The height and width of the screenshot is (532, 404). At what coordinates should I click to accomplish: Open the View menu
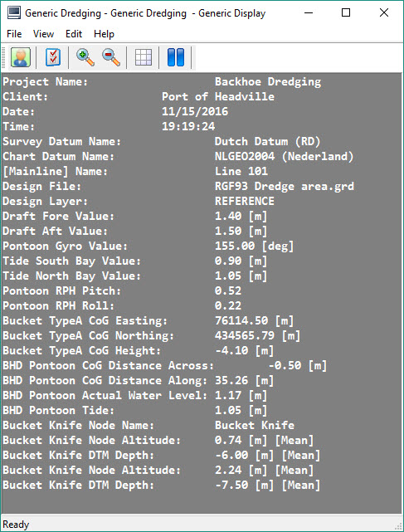pyautogui.click(x=43, y=34)
